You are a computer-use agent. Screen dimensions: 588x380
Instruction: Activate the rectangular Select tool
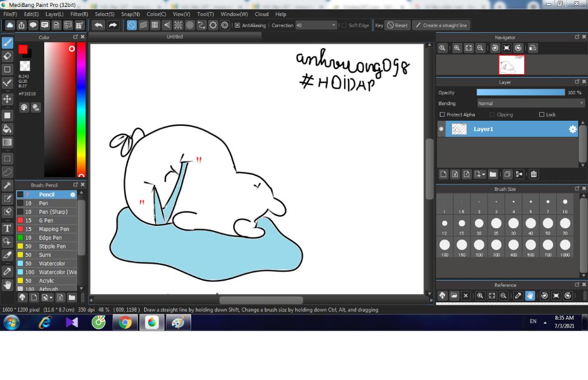tap(7, 159)
